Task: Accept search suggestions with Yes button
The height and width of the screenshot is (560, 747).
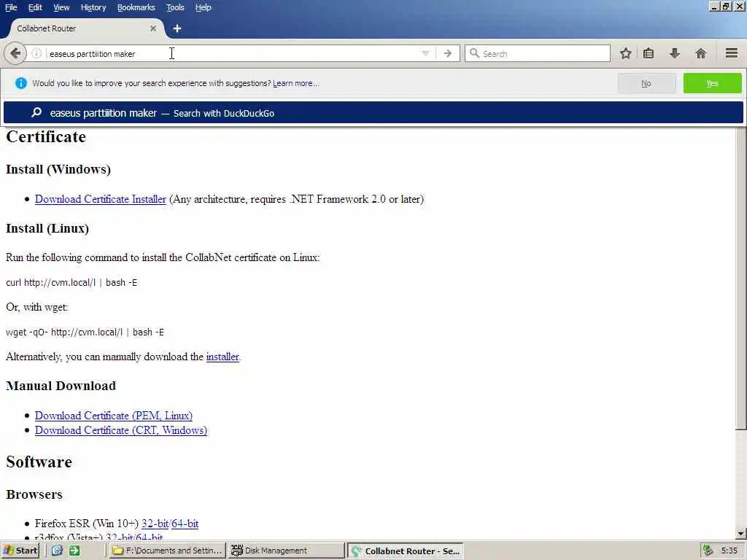Action: (x=712, y=83)
